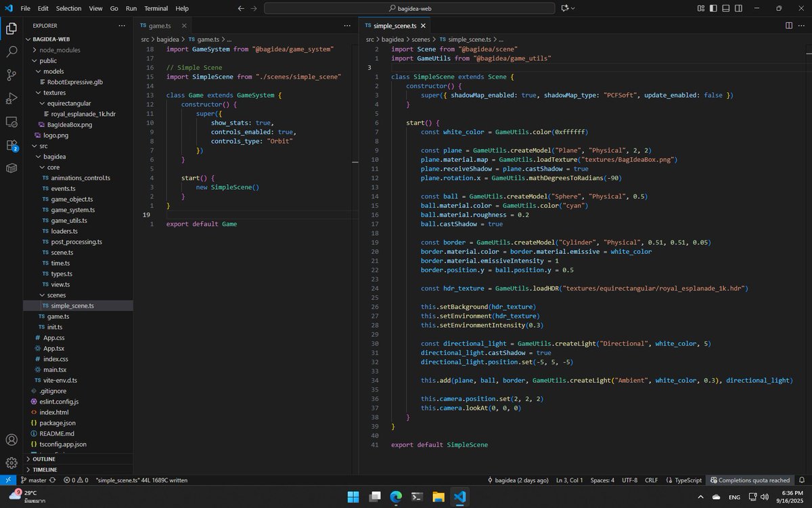Open File Explorer from the taskbar
Image resolution: width=812 pixels, height=508 pixels.
coord(438,496)
